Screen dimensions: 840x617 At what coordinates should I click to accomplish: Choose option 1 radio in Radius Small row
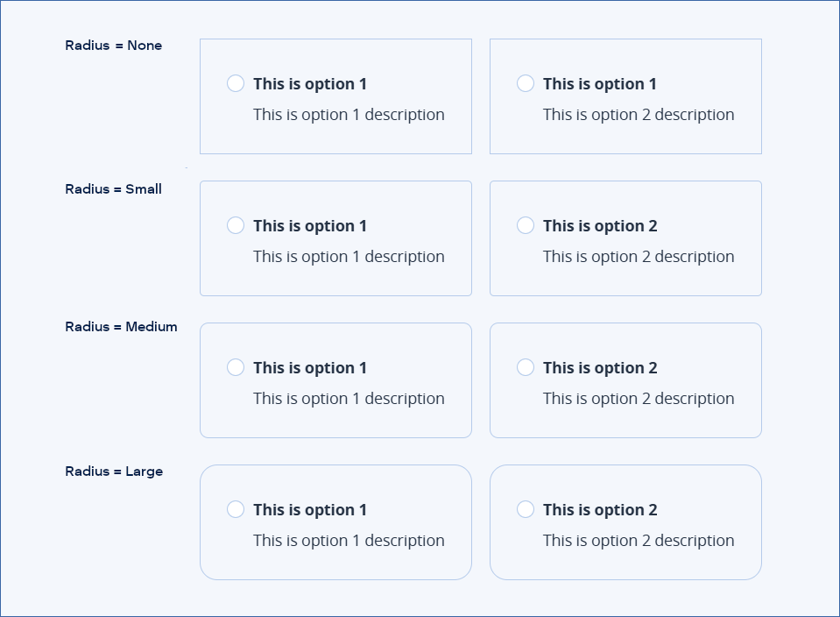(236, 226)
